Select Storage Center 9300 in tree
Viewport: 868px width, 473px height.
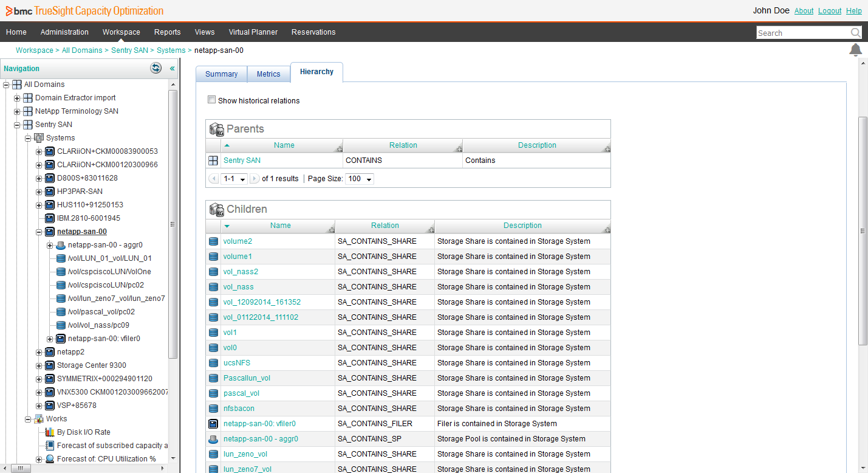click(x=92, y=365)
